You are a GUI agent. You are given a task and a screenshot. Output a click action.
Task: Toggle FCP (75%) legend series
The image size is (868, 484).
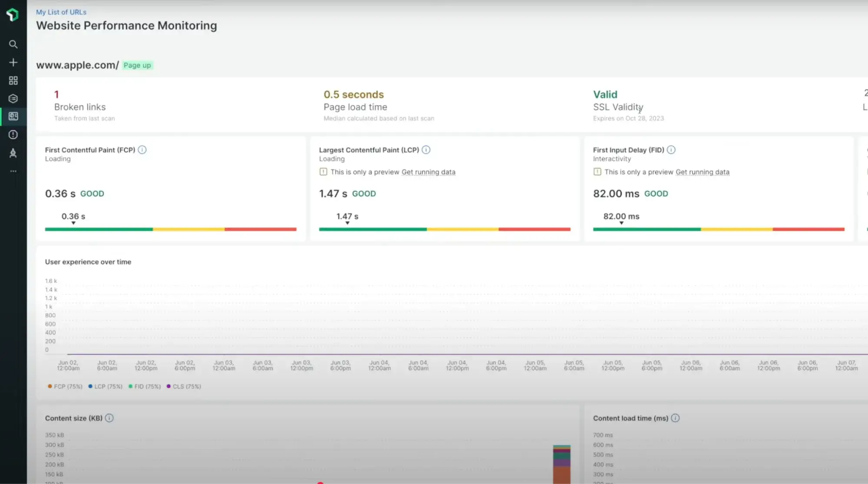click(65, 386)
